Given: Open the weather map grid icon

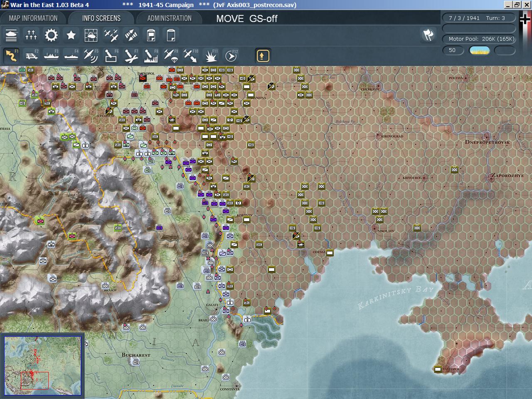Looking at the screenshot, I should click(91, 35).
